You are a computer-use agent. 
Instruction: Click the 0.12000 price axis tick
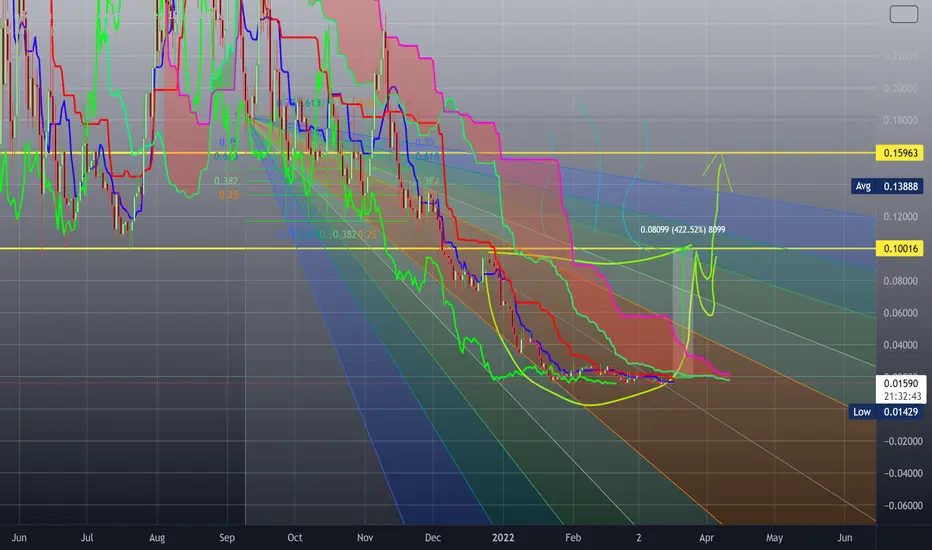[x=900, y=216]
